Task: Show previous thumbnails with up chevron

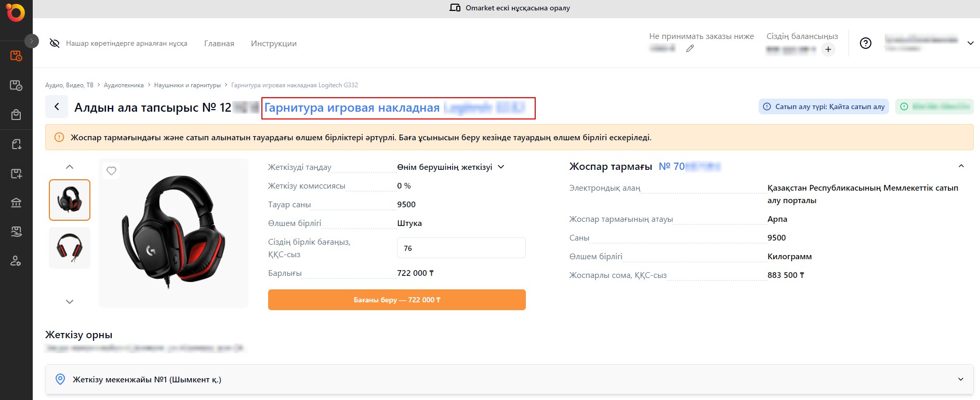Action: point(70,167)
